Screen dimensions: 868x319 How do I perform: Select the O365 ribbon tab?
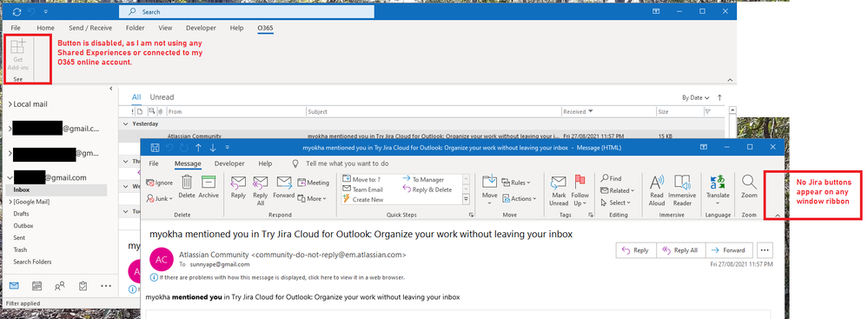point(265,28)
